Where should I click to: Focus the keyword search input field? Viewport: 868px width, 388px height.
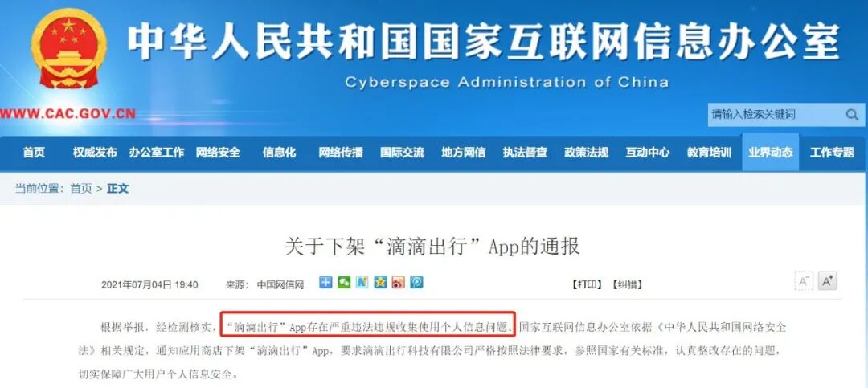(775, 115)
